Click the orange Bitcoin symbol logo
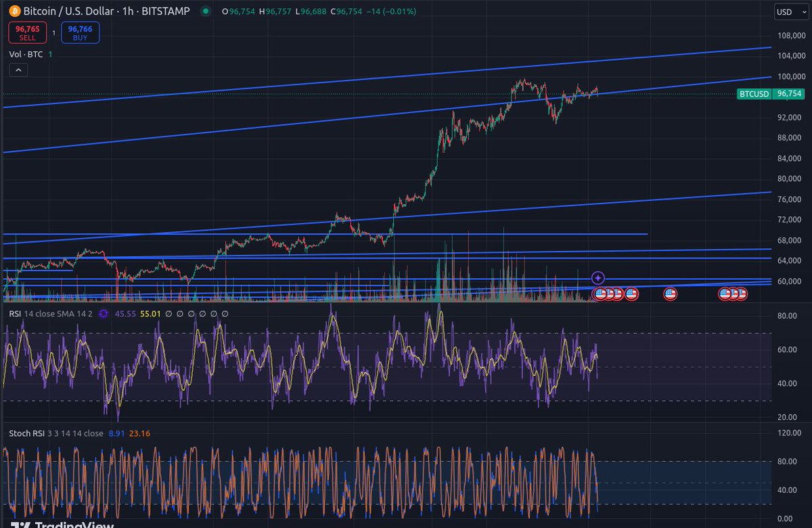812x528 pixels. 15,11
